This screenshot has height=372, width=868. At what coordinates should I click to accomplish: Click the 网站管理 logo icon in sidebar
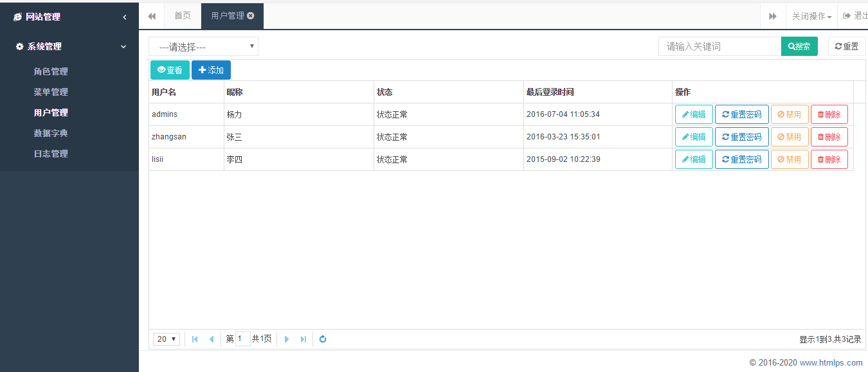[x=17, y=17]
